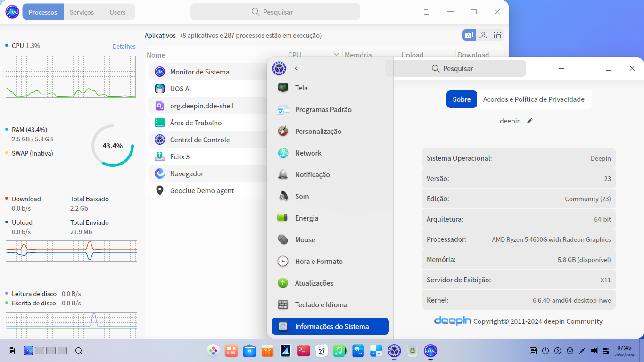Select Informações do Sistema in the sidebar
Image resolution: width=644 pixels, height=362 pixels.
330,327
